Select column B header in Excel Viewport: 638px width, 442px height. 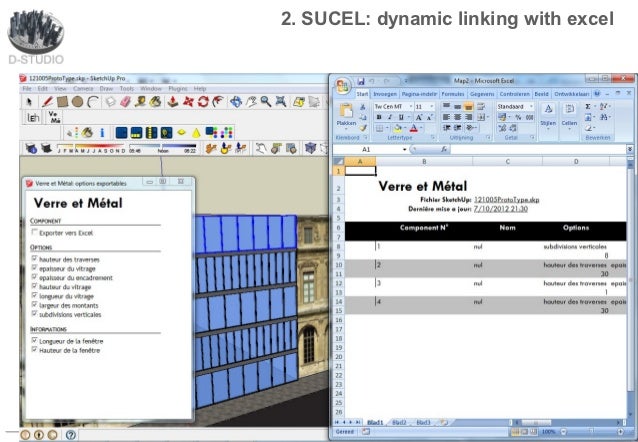[x=424, y=162]
